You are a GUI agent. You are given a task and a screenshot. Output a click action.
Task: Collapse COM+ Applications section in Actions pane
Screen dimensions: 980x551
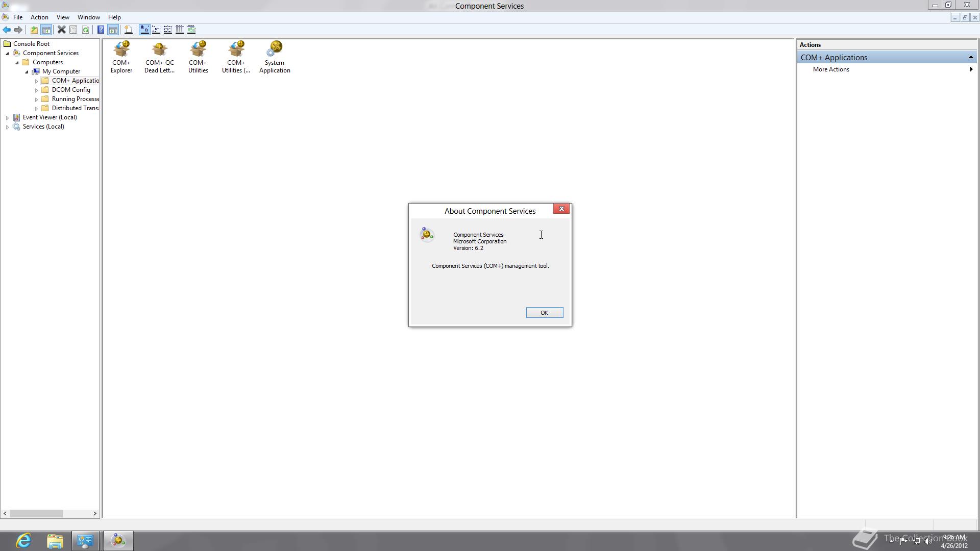click(x=970, y=57)
